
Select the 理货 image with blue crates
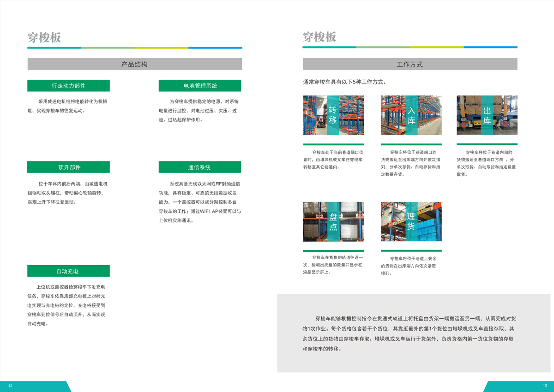pos(411,221)
